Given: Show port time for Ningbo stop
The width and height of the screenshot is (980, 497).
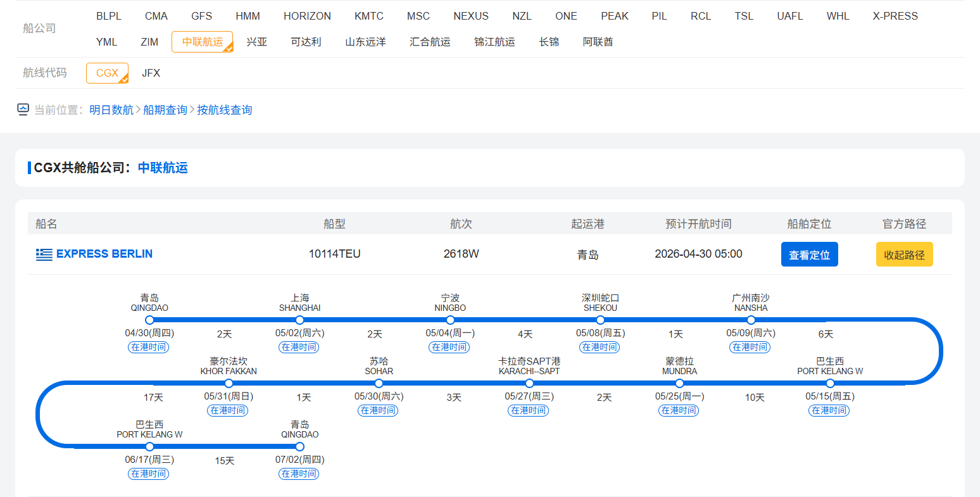Looking at the screenshot, I should coord(449,347).
